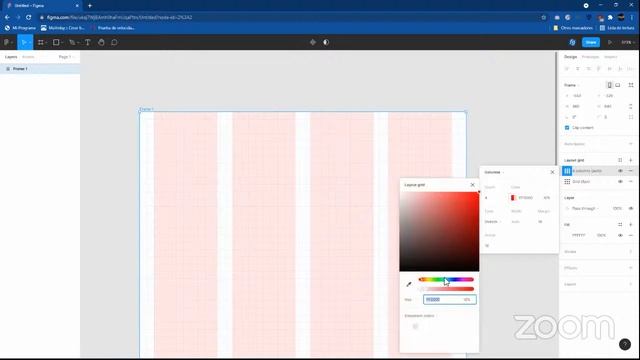This screenshot has width=640, height=360.
Task: Select the Frame tool
Action: (41, 42)
